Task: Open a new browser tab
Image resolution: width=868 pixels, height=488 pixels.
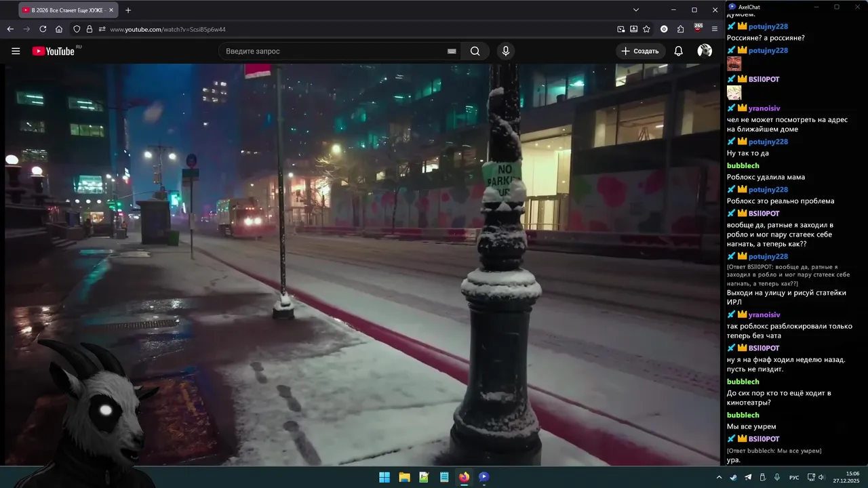Action: [x=128, y=10]
